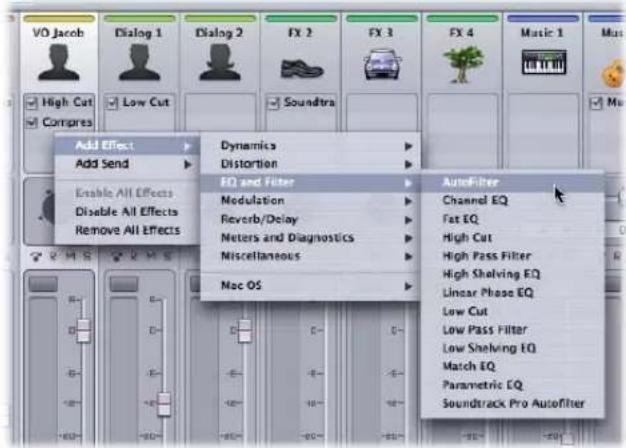Expand the Distortion effects submenu

click(310, 164)
